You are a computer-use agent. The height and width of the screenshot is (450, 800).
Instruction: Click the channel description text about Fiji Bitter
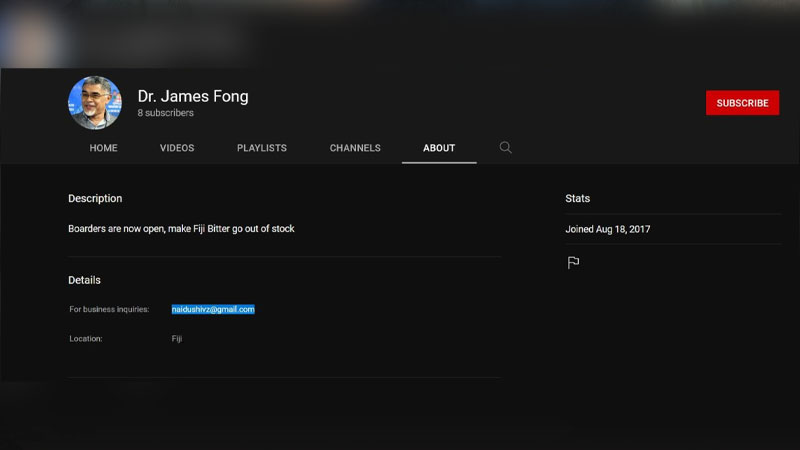coord(181,229)
